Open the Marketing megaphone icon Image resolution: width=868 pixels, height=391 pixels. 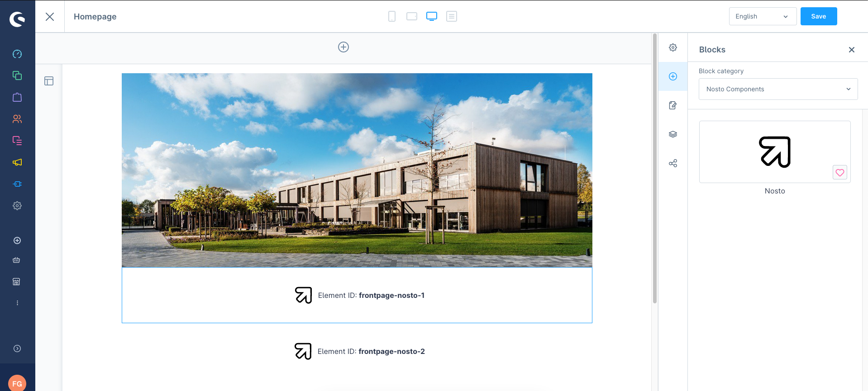(x=17, y=162)
